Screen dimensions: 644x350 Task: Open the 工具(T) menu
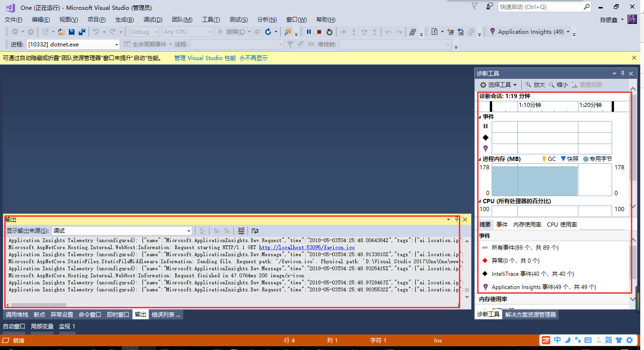tap(211, 19)
